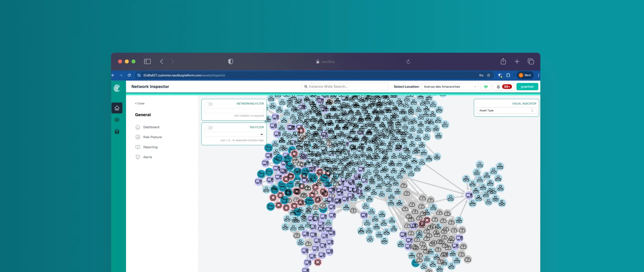
Task: Open the Select Location dropdown
Action: (x=449, y=87)
